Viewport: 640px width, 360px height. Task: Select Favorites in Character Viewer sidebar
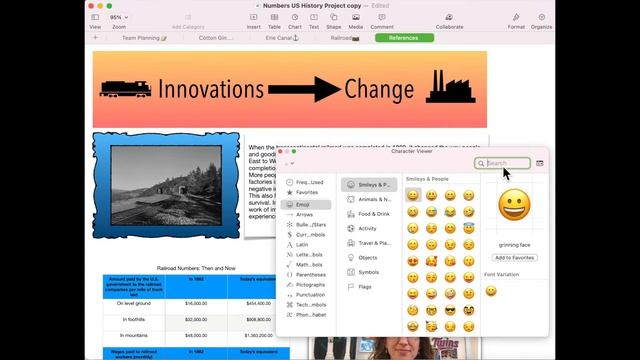click(305, 192)
